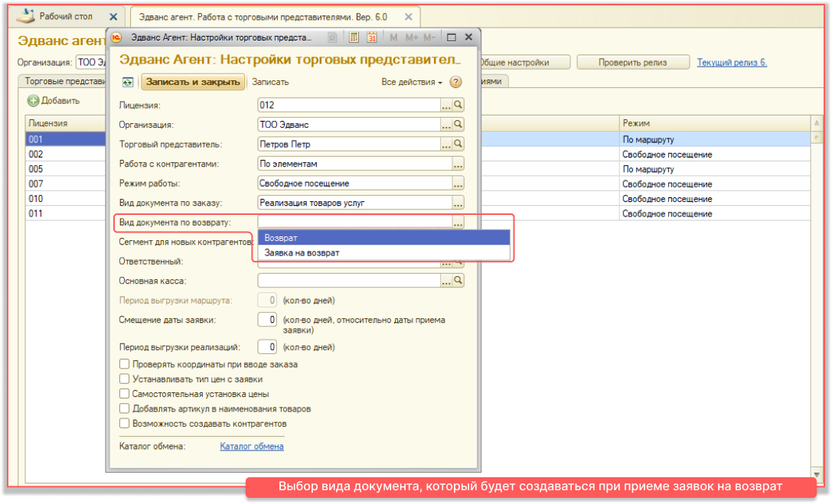Open the calculator icon in dialog title bar
The height and width of the screenshot is (504, 832).
[354, 37]
